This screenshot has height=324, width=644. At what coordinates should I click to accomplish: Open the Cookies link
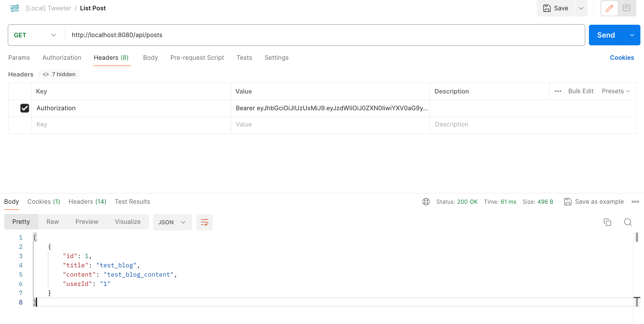(x=622, y=58)
